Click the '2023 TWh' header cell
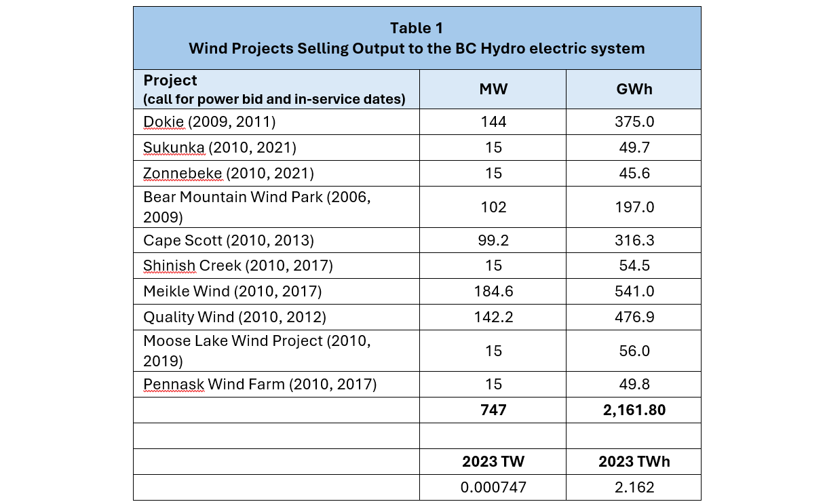This screenshot has width=825, height=504. click(x=634, y=462)
